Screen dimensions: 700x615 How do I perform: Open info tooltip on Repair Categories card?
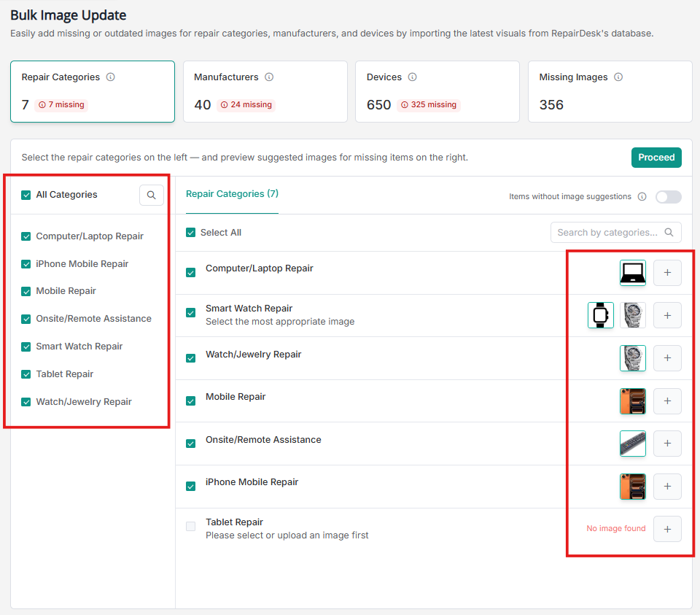coord(111,77)
